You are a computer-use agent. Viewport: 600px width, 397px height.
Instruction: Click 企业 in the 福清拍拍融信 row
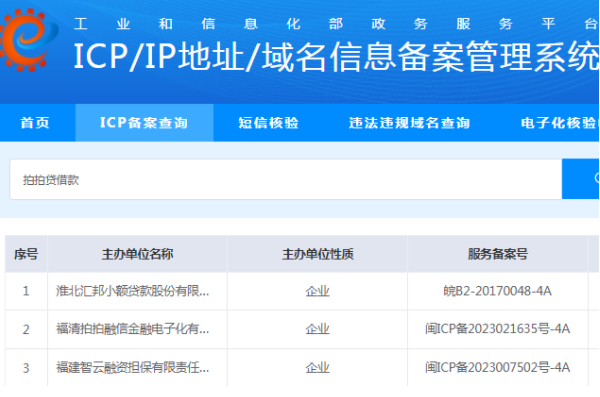coord(318,329)
